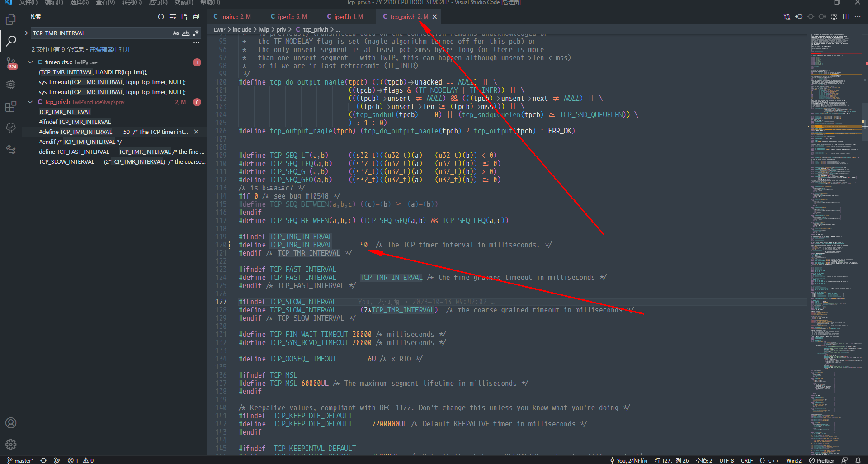Click the go back revision icon in editor toolbar
This screenshot has height=464, width=868.
(x=799, y=17)
